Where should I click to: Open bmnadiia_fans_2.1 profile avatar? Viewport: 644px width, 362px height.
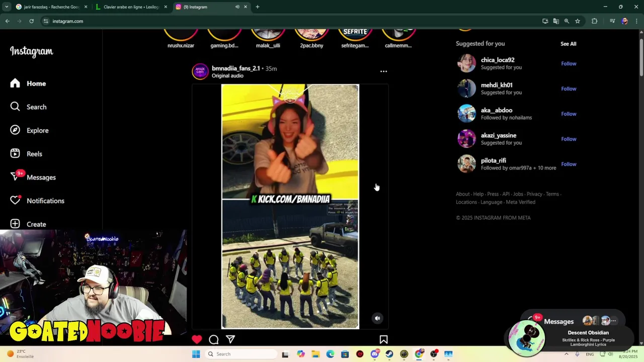click(200, 71)
